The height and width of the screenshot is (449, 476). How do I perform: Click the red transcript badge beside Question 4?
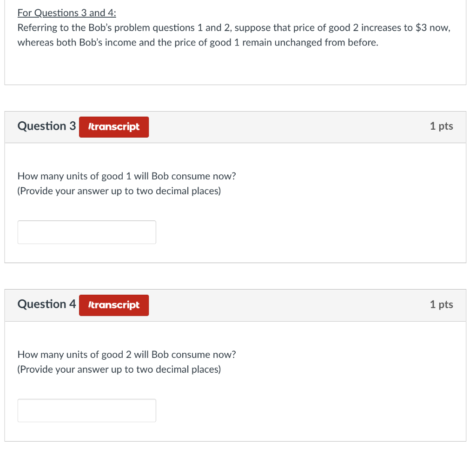(113, 305)
